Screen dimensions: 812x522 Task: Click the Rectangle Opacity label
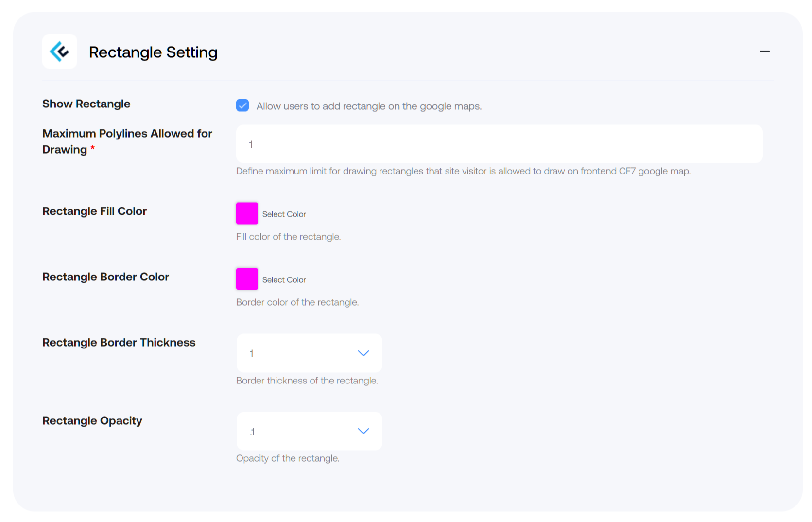(92, 421)
